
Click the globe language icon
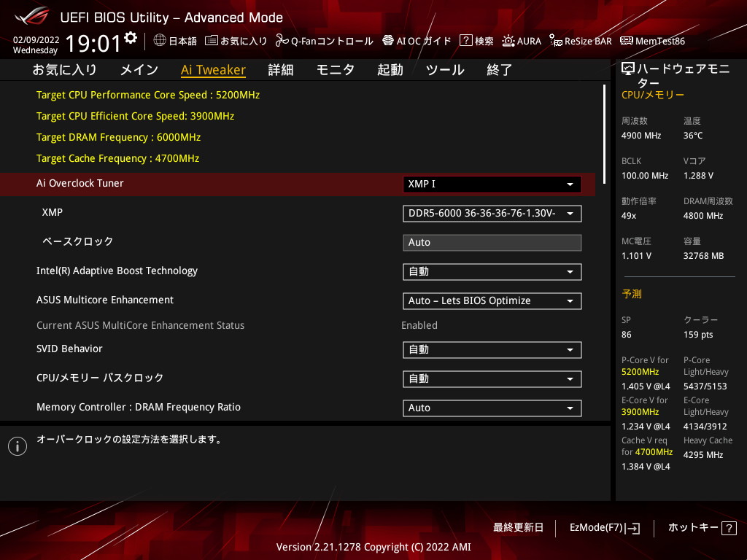click(160, 41)
